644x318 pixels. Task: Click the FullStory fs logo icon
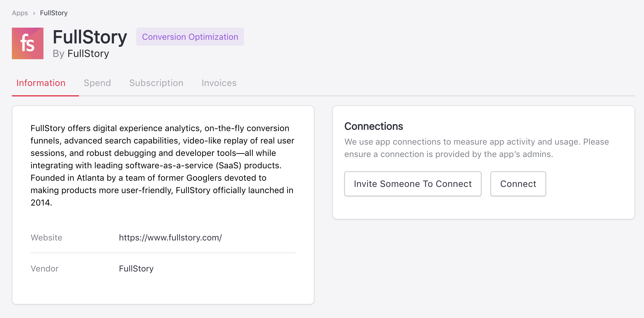point(28,43)
